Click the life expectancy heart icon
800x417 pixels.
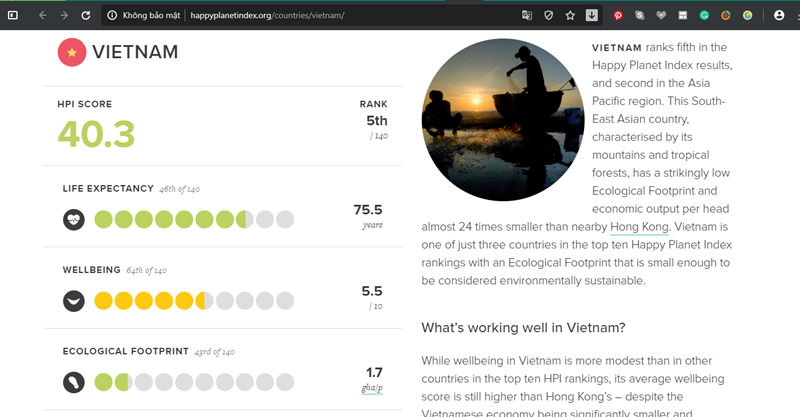[74, 219]
